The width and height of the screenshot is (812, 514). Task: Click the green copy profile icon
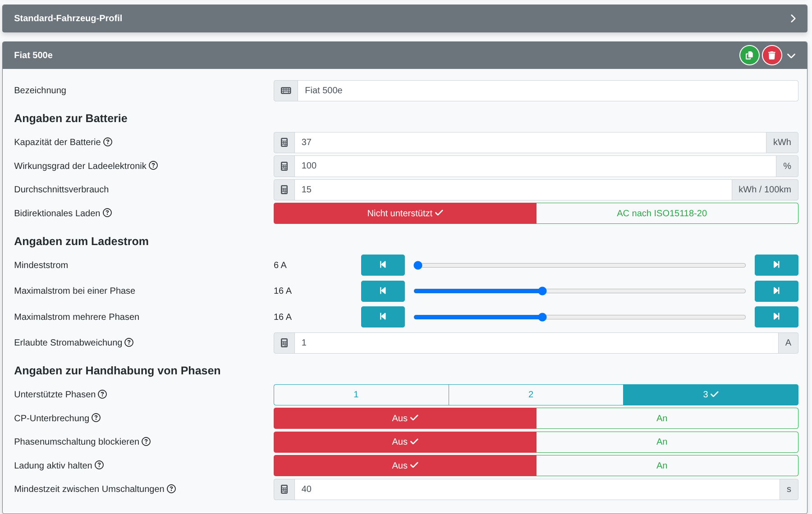[x=749, y=55]
